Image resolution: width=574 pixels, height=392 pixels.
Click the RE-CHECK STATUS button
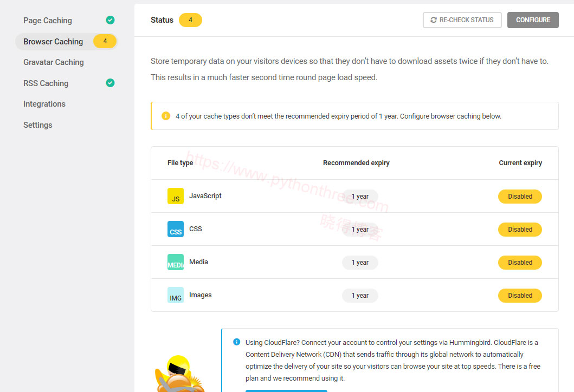point(462,20)
